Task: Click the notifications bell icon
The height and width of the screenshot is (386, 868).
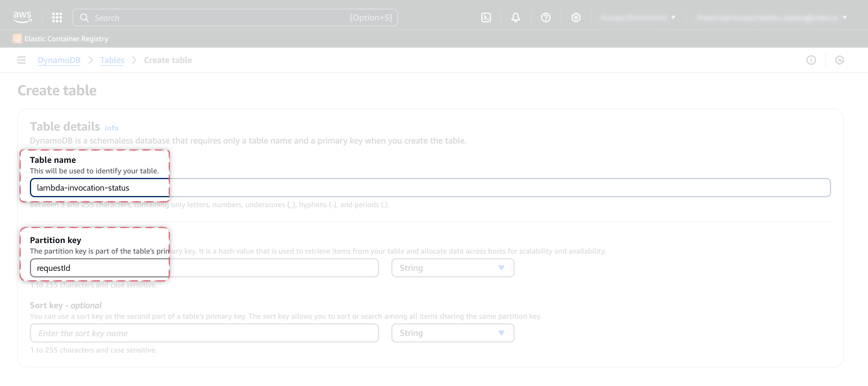Action: click(516, 17)
